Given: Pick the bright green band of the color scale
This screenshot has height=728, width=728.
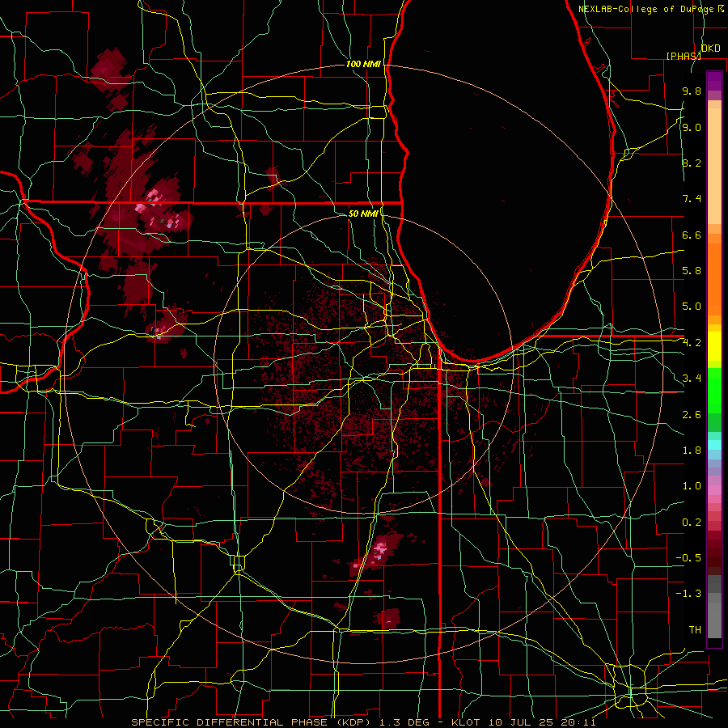Looking at the screenshot, I should click(x=714, y=389).
